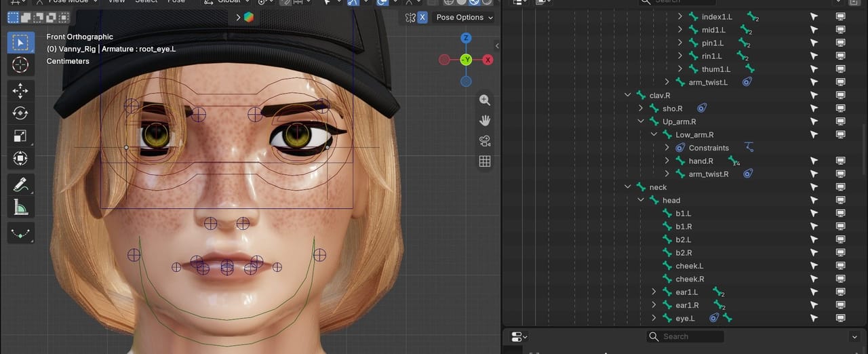This screenshot has width=868, height=354.
Task: Collapse the neck bone hierarchy
Action: coord(628,187)
